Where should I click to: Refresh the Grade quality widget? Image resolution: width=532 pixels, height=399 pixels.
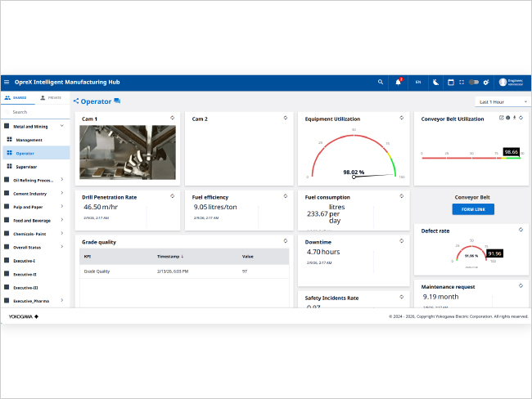[286, 240]
